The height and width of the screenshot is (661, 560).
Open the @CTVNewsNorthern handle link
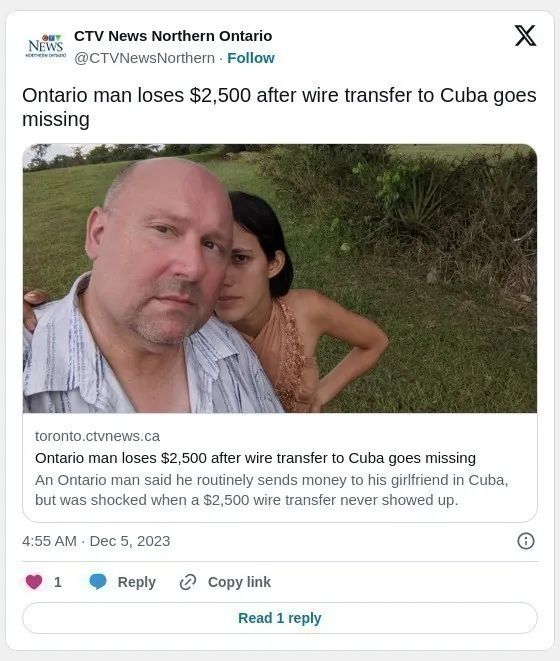[x=144, y=58]
